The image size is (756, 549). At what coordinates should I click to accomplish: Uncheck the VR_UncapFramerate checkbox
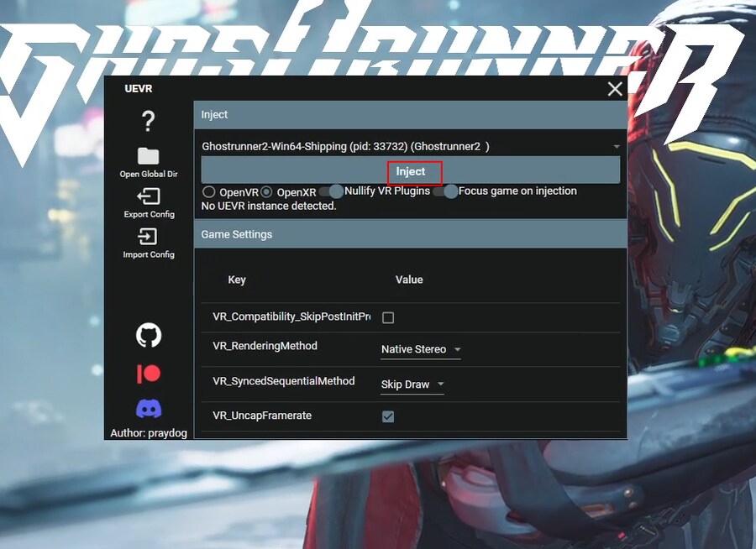click(388, 416)
